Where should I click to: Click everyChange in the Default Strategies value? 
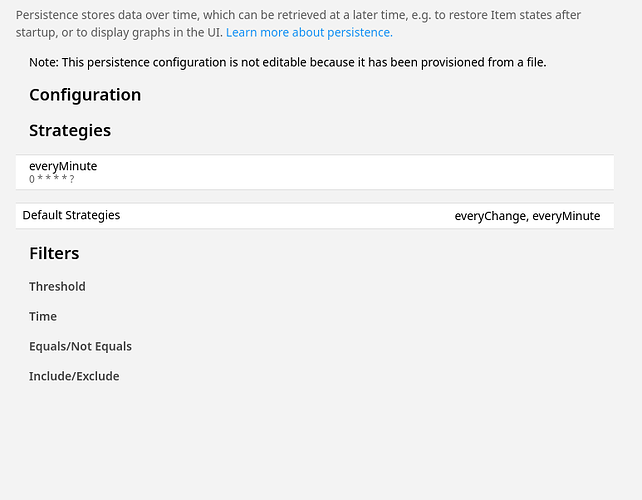[491, 216]
